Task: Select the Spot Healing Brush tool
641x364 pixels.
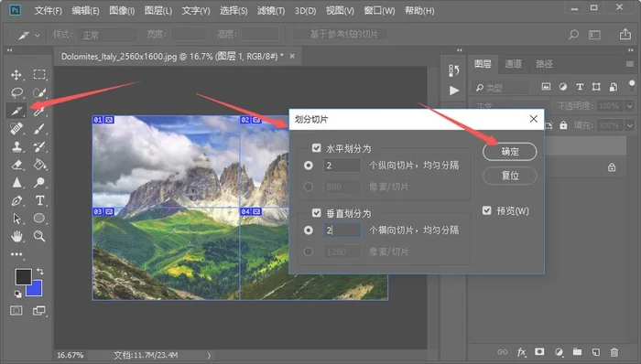Action: pos(16,129)
